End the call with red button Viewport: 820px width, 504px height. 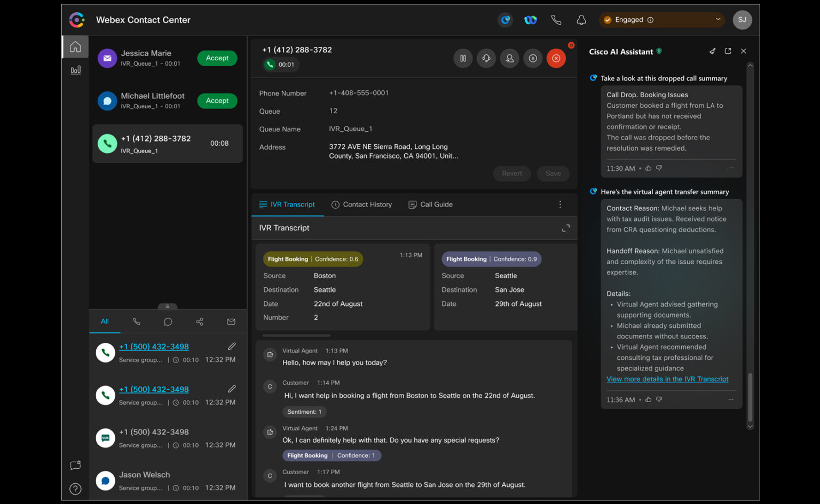(556, 58)
